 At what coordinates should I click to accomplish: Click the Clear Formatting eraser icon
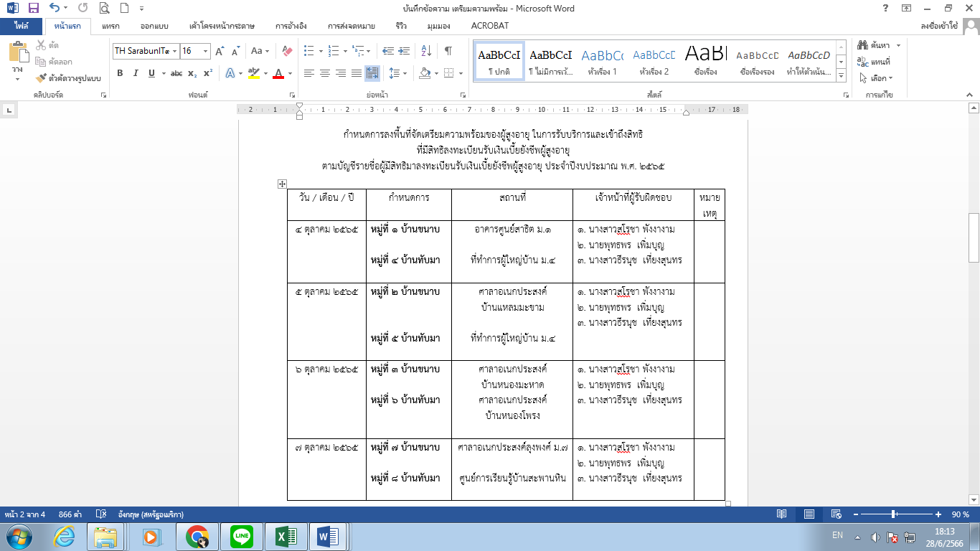[x=288, y=51]
